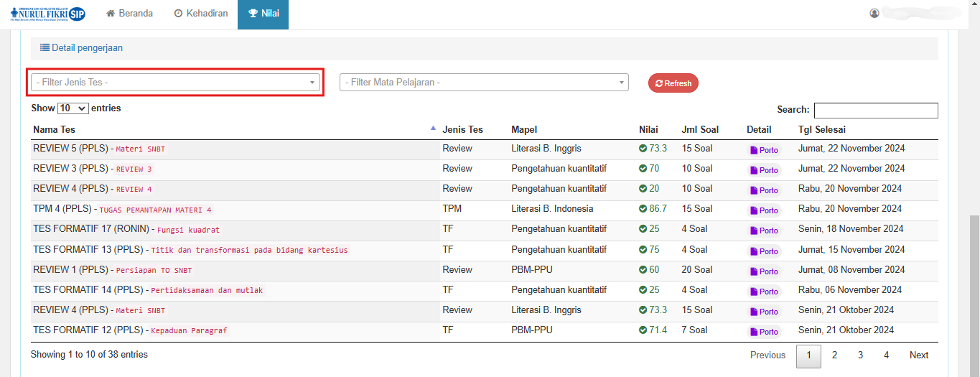Expand the Filter Mata Pelajaran dropdown
This screenshot has width=980, height=377.
coord(484,83)
